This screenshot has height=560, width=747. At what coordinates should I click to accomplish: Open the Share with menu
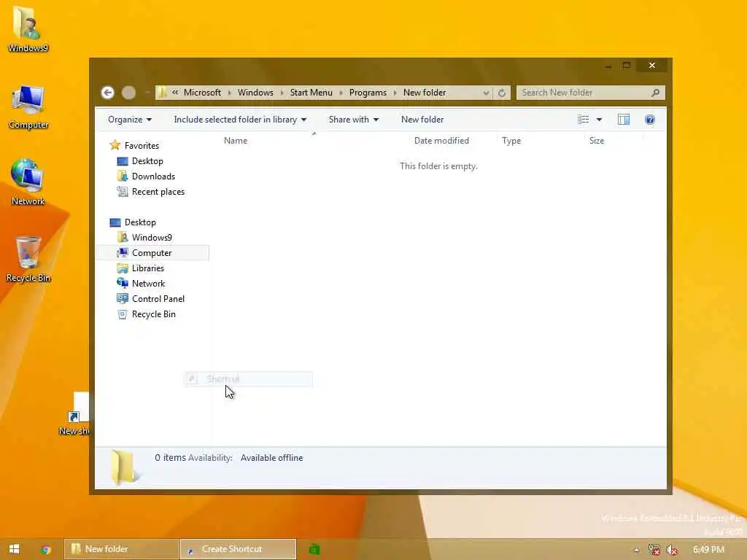(354, 120)
